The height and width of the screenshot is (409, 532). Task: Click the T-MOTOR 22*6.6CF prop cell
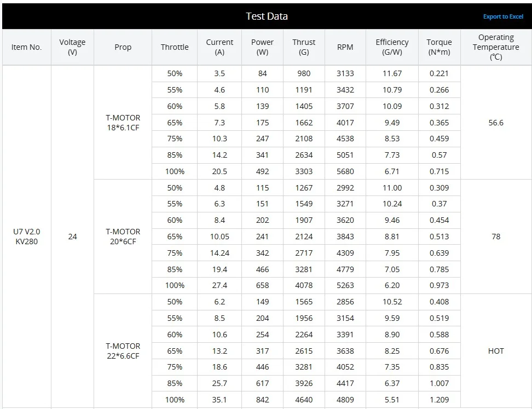tap(123, 351)
